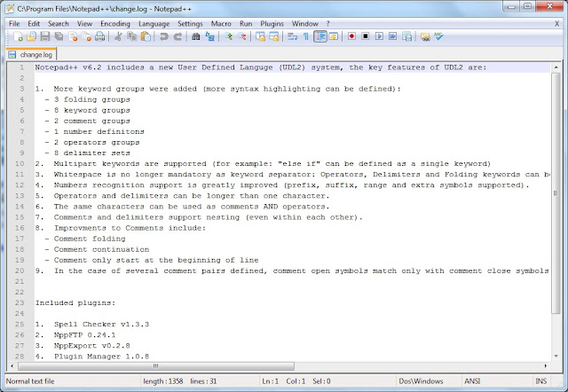Open the File menu
Image resolution: width=568 pixels, height=392 pixels.
coord(14,24)
